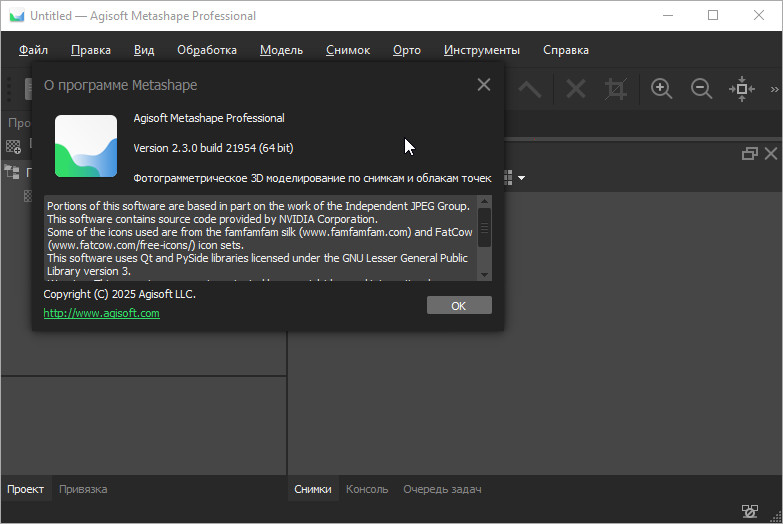Click the Reset View toolbar icon

click(x=741, y=89)
